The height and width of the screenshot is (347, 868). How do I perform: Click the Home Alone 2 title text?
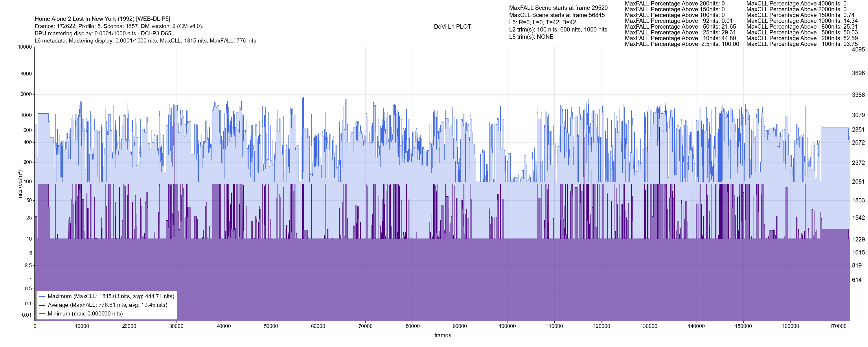click(102, 19)
